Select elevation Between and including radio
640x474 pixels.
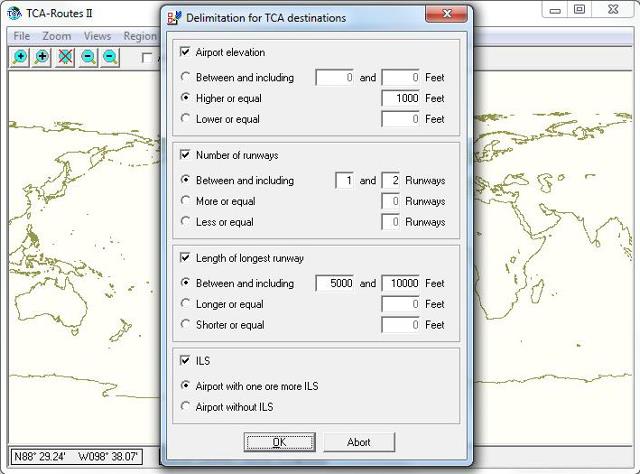point(185,77)
